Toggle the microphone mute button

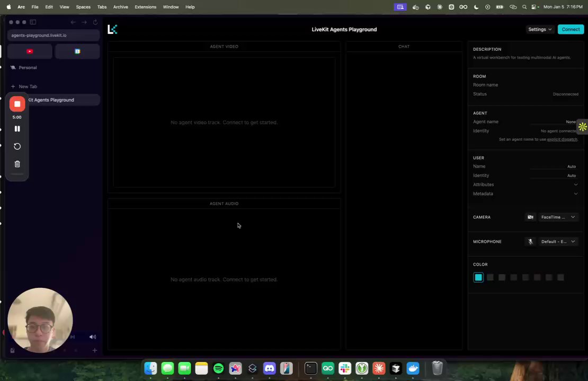(530, 242)
